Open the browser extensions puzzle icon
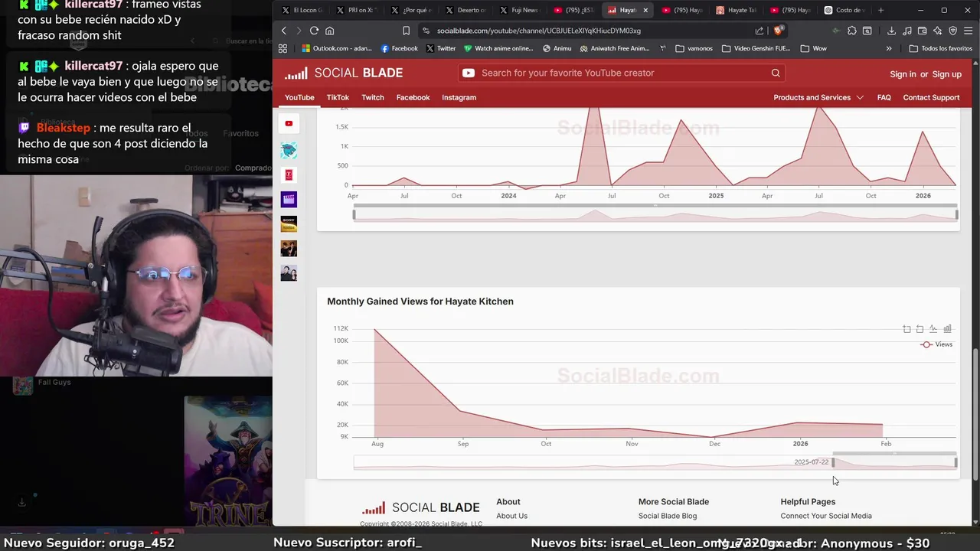 [x=852, y=31]
